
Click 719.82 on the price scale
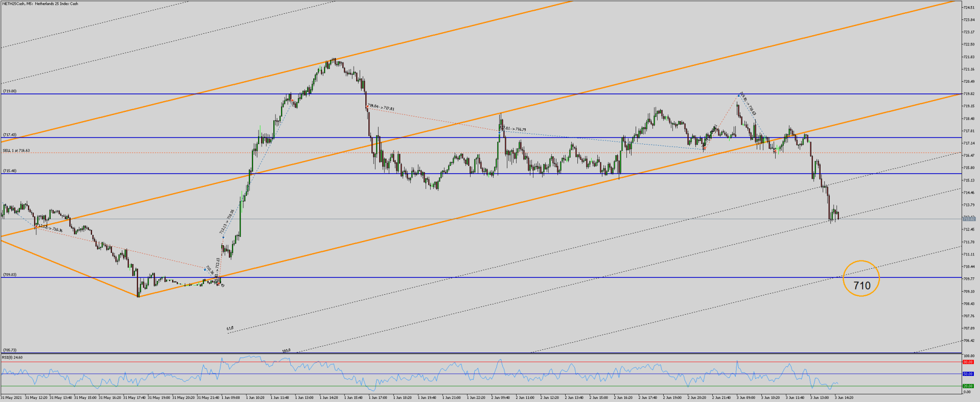pos(968,94)
